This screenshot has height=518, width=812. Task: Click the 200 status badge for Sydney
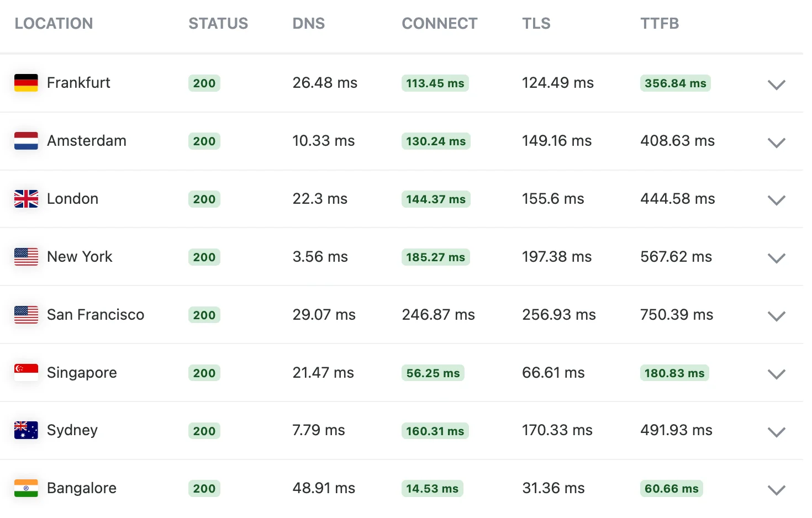(204, 431)
